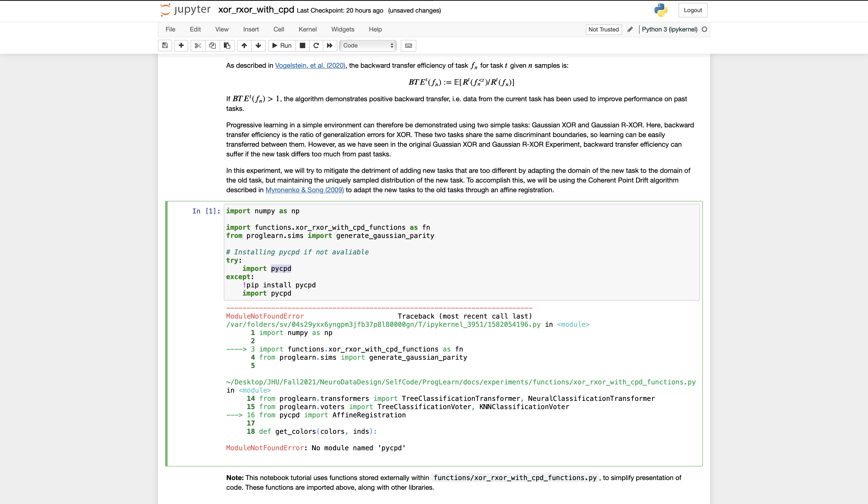The height and width of the screenshot is (504, 868).
Task: Move selected cell down
Action: click(258, 46)
